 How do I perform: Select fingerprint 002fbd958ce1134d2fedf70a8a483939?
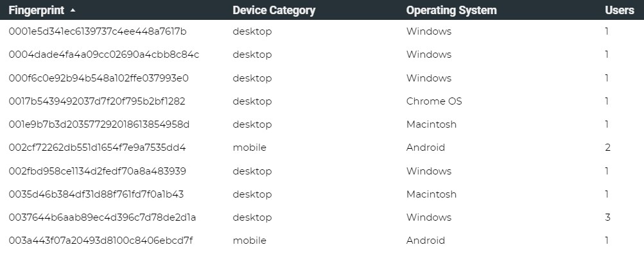97,171
